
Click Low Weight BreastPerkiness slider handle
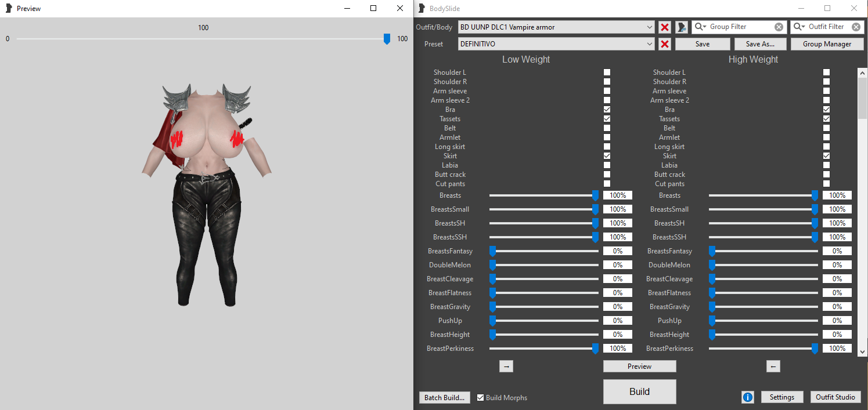(x=595, y=349)
